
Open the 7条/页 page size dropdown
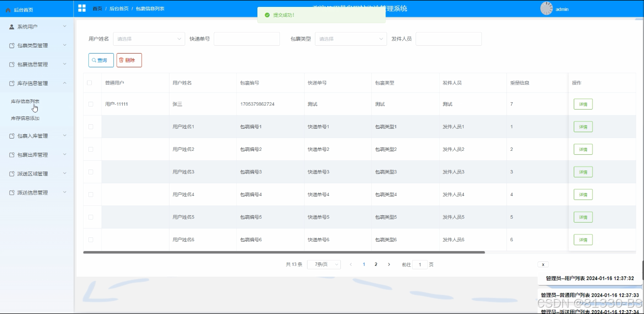[x=324, y=264]
